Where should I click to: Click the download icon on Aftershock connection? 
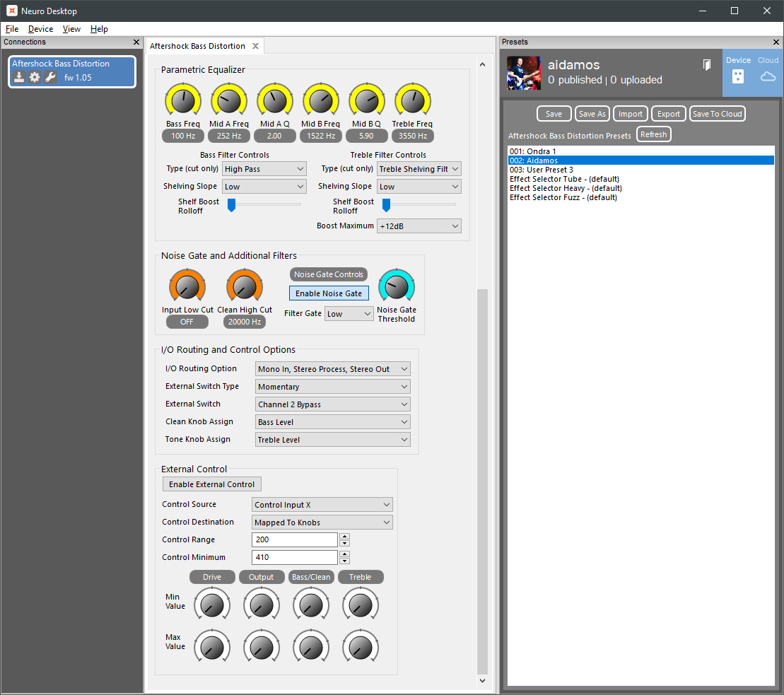pyautogui.click(x=19, y=77)
